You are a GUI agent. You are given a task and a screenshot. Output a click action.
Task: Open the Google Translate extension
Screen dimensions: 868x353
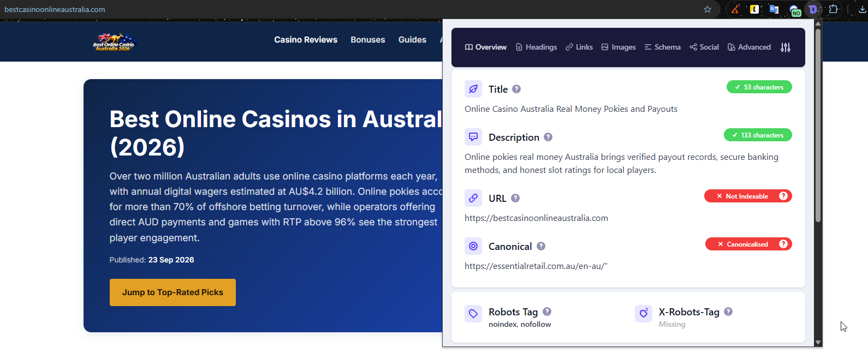point(774,9)
